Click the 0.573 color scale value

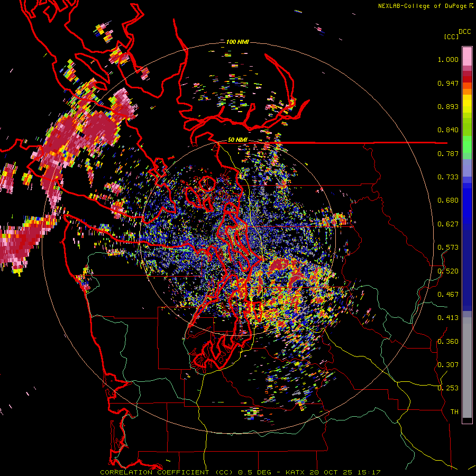pos(448,248)
